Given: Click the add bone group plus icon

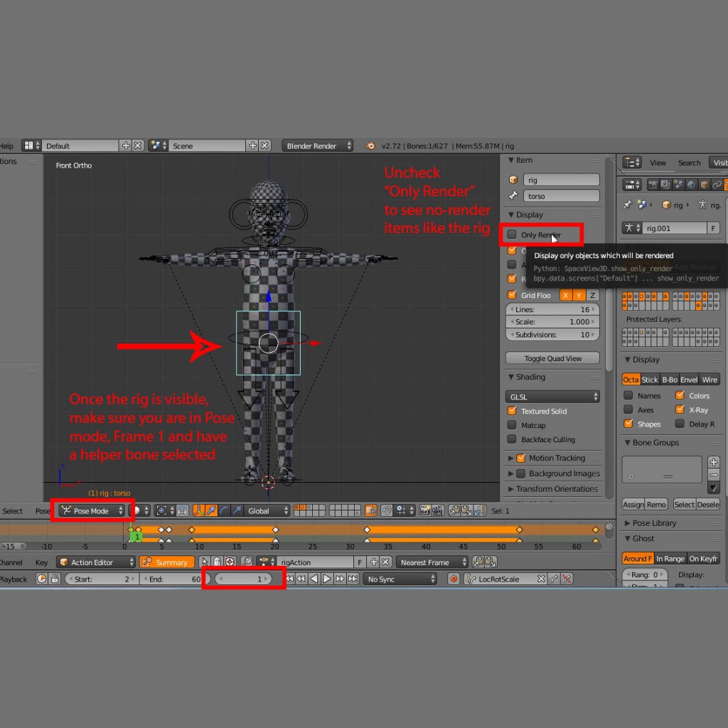Looking at the screenshot, I should (x=714, y=462).
